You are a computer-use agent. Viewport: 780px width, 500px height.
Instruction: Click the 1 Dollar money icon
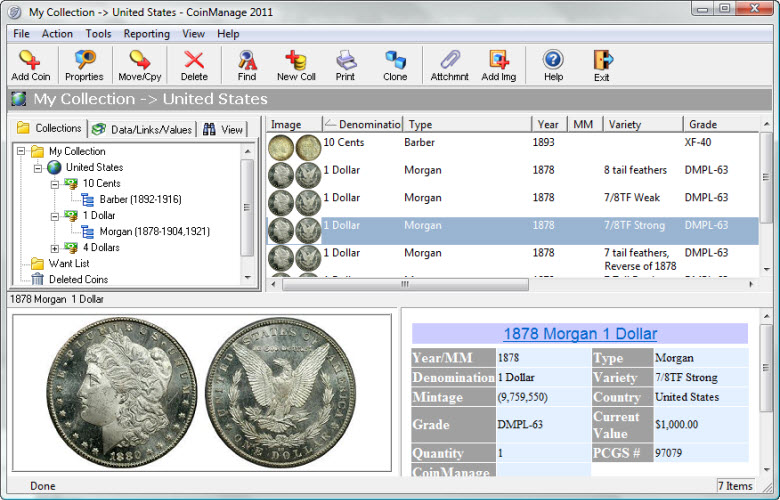pyautogui.click(x=71, y=215)
